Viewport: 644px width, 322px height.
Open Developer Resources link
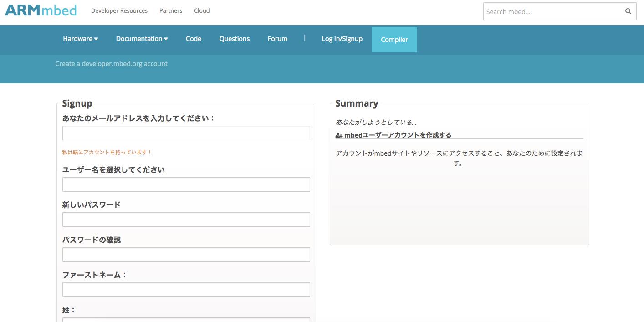pyautogui.click(x=119, y=10)
